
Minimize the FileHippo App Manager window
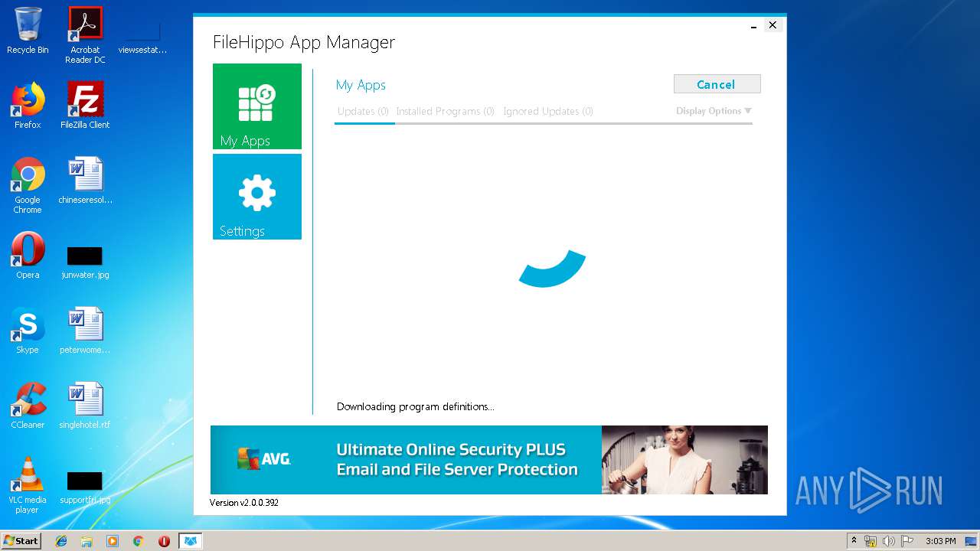[754, 26]
